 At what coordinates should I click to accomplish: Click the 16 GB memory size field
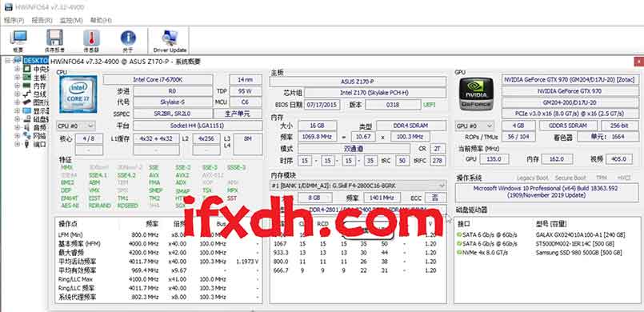tap(318, 126)
